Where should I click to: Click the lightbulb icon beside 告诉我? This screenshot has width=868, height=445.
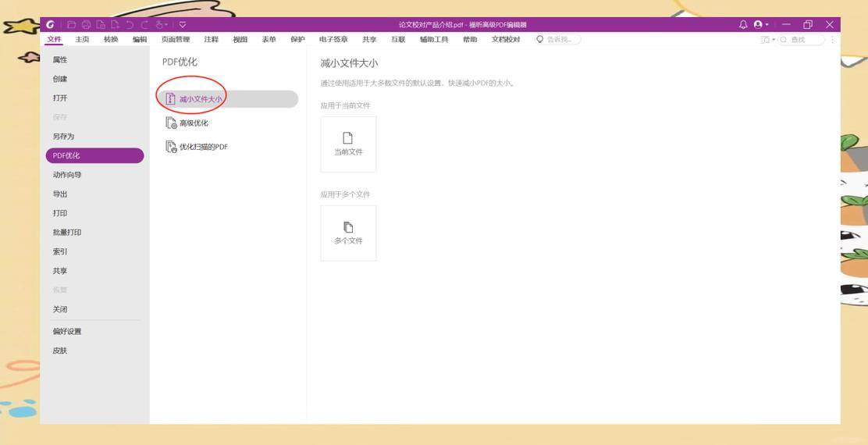pos(540,39)
